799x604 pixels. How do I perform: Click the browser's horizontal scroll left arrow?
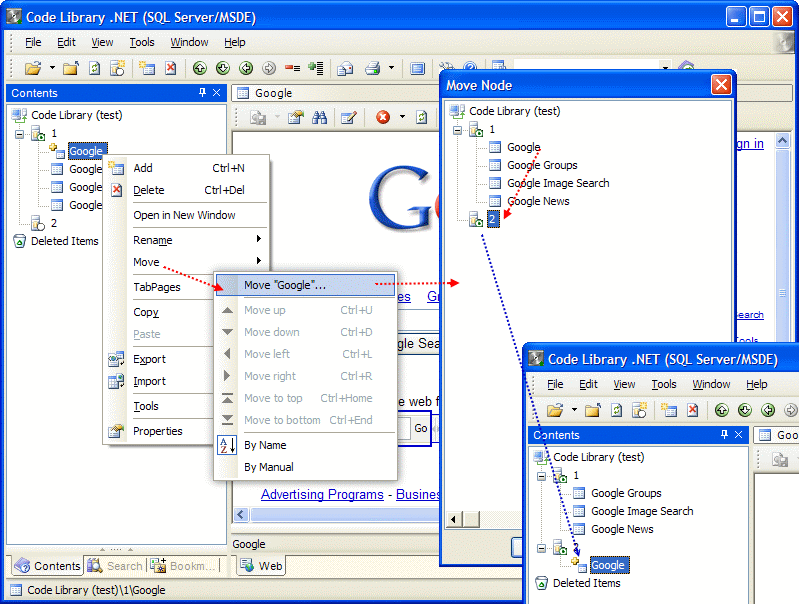(241, 514)
